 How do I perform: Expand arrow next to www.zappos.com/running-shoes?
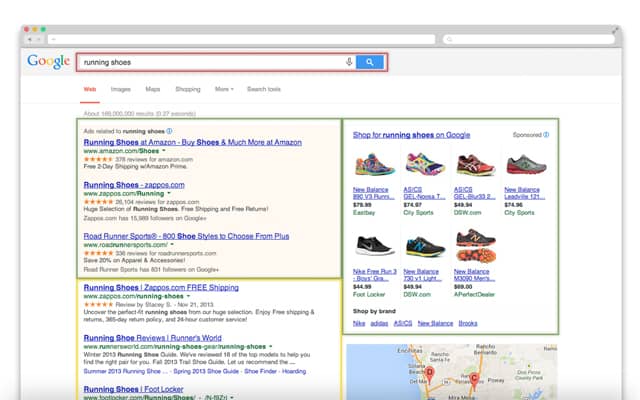[x=188, y=296]
